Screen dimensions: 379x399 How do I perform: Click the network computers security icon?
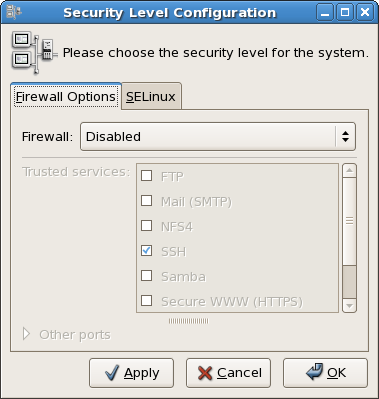[x=33, y=52]
